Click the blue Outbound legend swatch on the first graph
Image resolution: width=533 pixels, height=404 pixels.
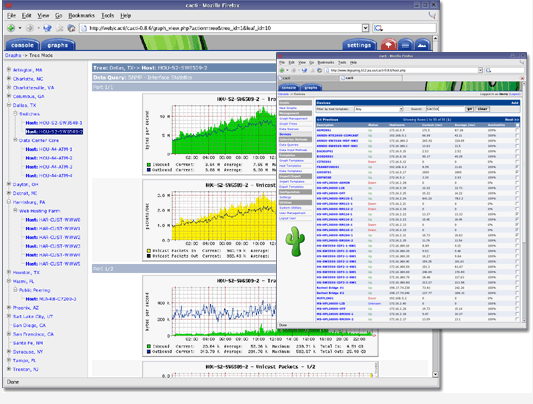coord(149,170)
